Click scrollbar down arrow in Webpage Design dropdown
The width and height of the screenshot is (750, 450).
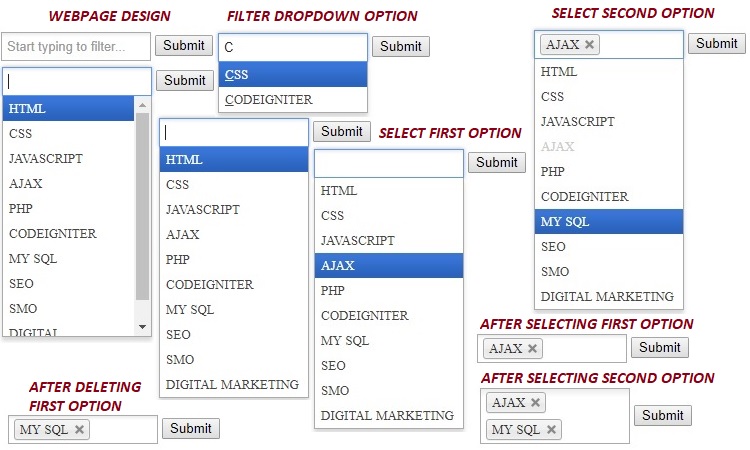pyautogui.click(x=142, y=326)
